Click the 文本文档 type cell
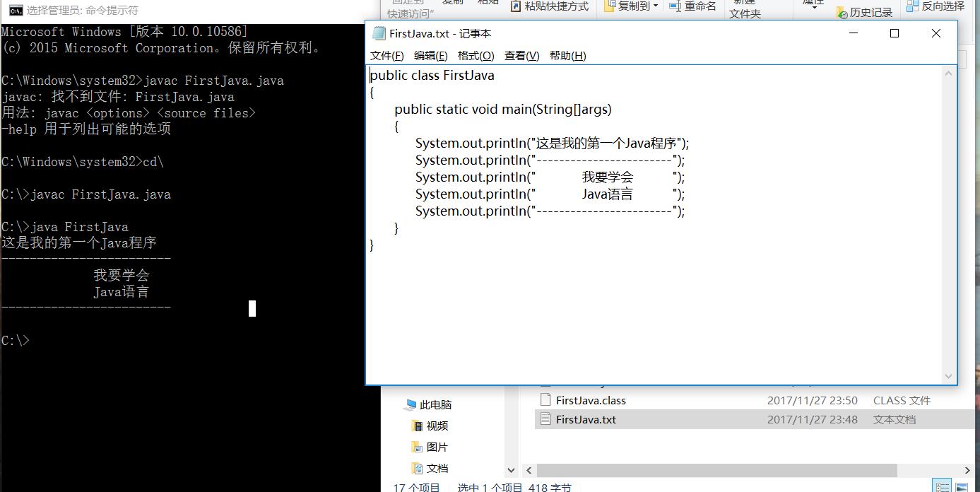The image size is (980, 492). 895,419
